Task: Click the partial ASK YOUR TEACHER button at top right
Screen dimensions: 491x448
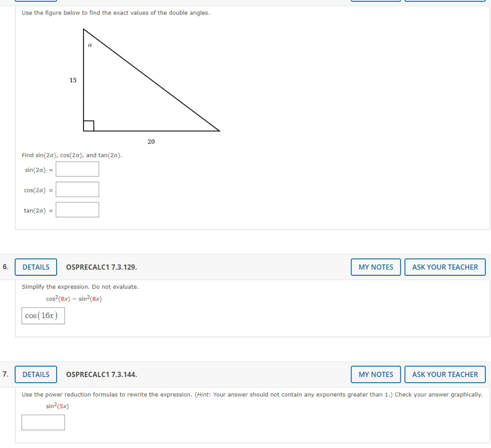Action: [x=444, y=1]
